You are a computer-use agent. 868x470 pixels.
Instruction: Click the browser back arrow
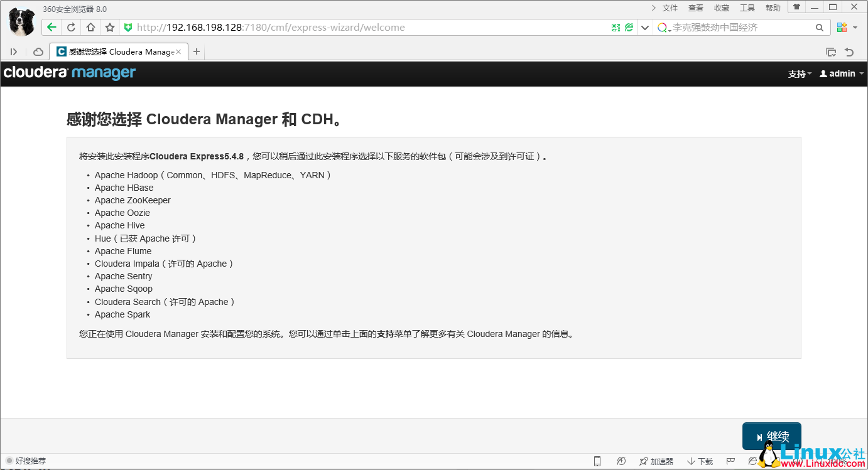(52, 27)
